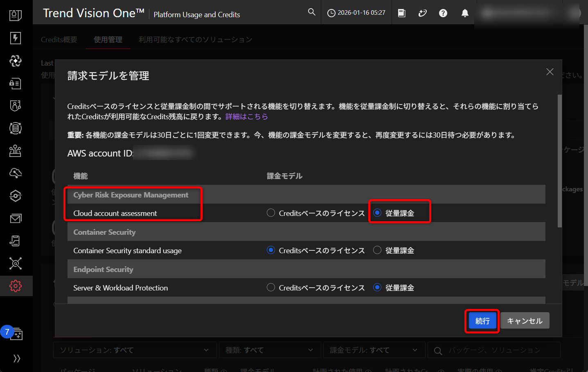Open the hexagon eye sidebar icon
The image size is (588, 372).
coord(16,196)
